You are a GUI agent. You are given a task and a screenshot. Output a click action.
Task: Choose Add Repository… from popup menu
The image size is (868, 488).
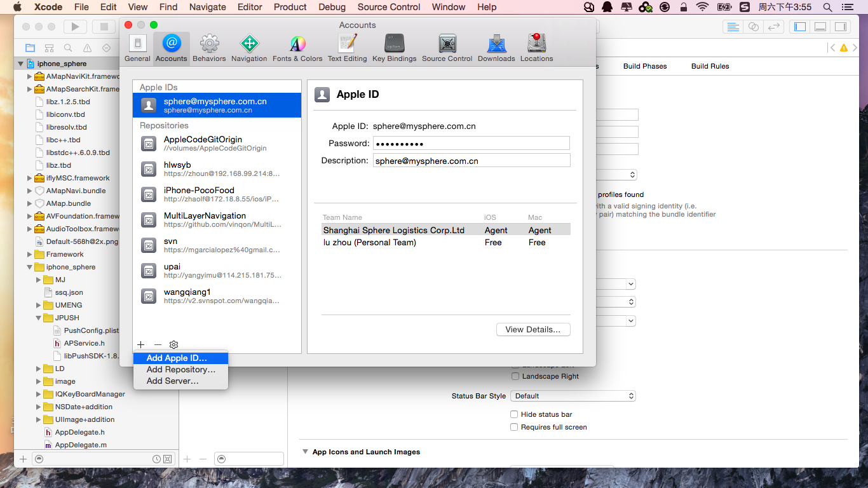(180, 370)
